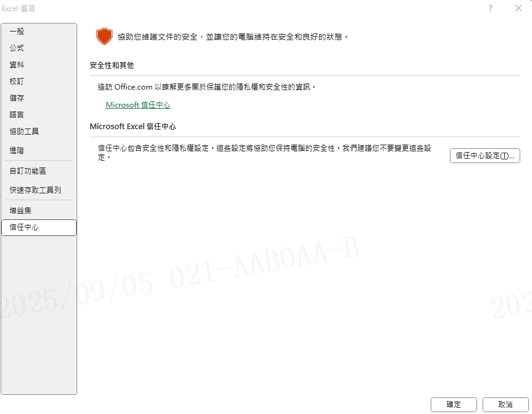Image resolution: width=532 pixels, height=414 pixels.
Task: Select 快速存取工具列 in the sidebar
Action: click(x=35, y=190)
